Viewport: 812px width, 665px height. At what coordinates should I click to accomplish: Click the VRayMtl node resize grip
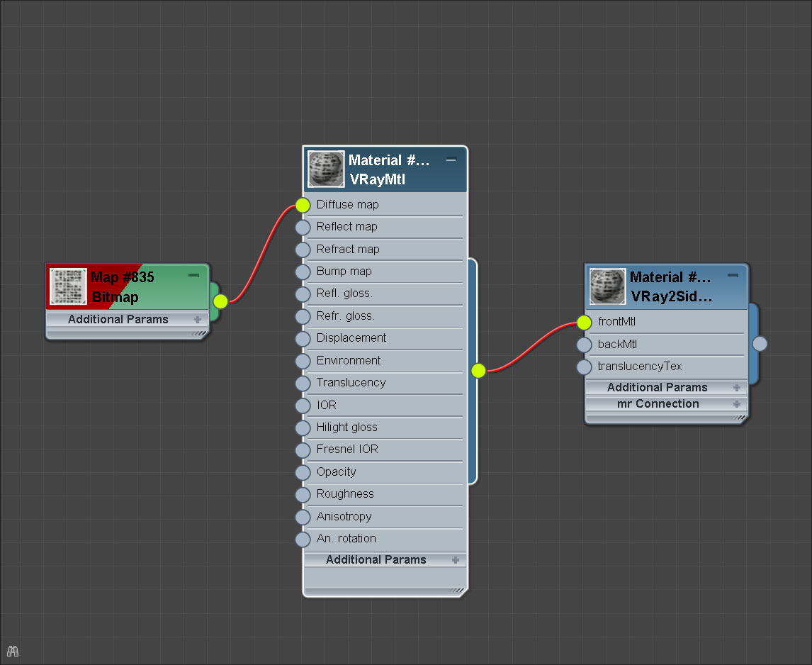pos(457,590)
